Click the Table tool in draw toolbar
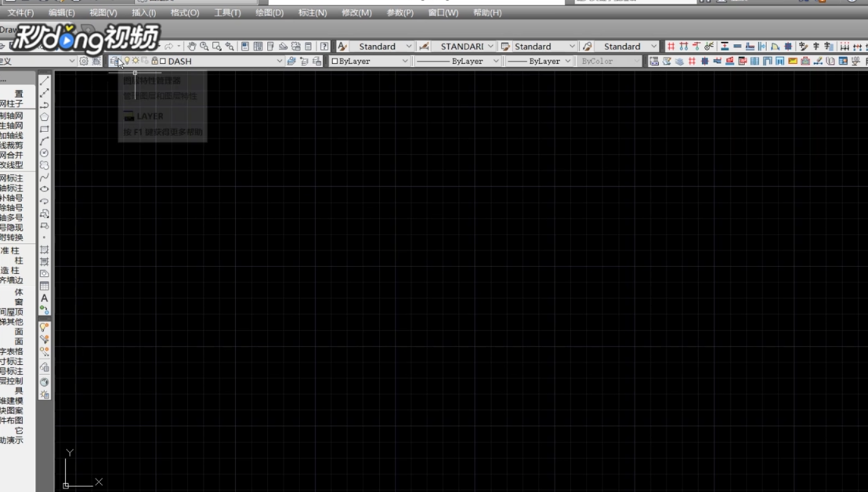This screenshot has width=868, height=492. pos(44,286)
